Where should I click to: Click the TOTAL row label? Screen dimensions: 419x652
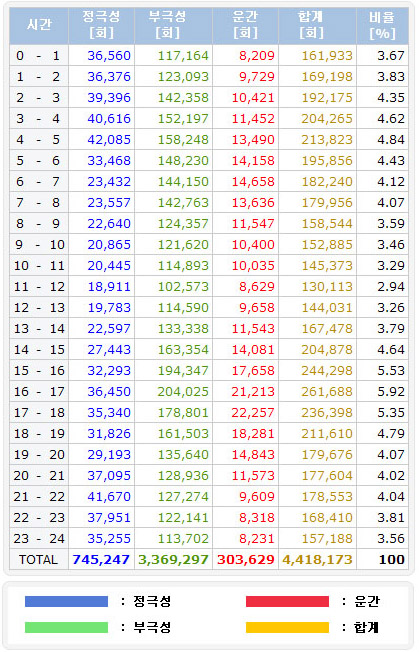[38, 560]
